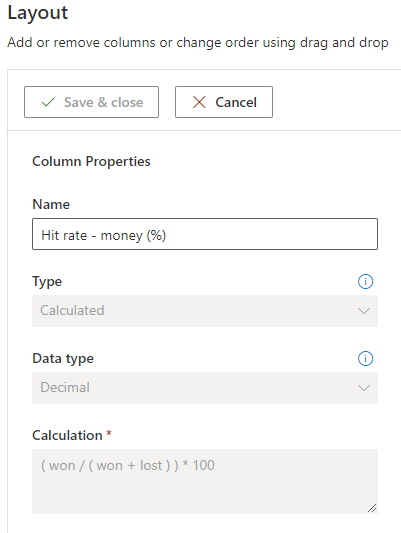Click the Data type label
The height and width of the screenshot is (533, 401).
tap(63, 359)
